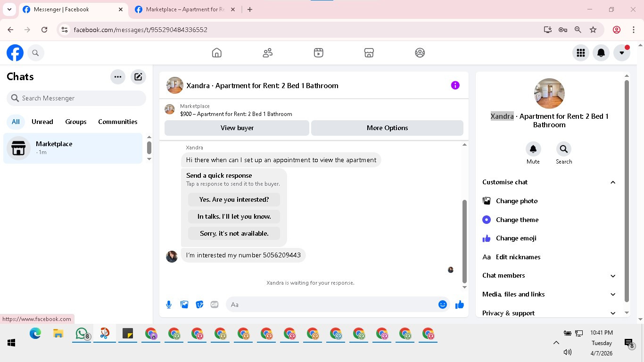Click the conversation information icon

point(455,85)
